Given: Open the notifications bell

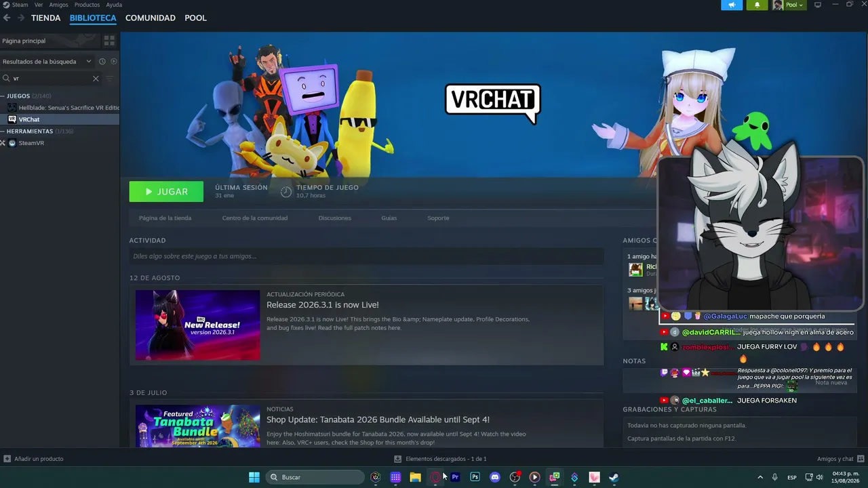Looking at the screenshot, I should click(757, 5).
